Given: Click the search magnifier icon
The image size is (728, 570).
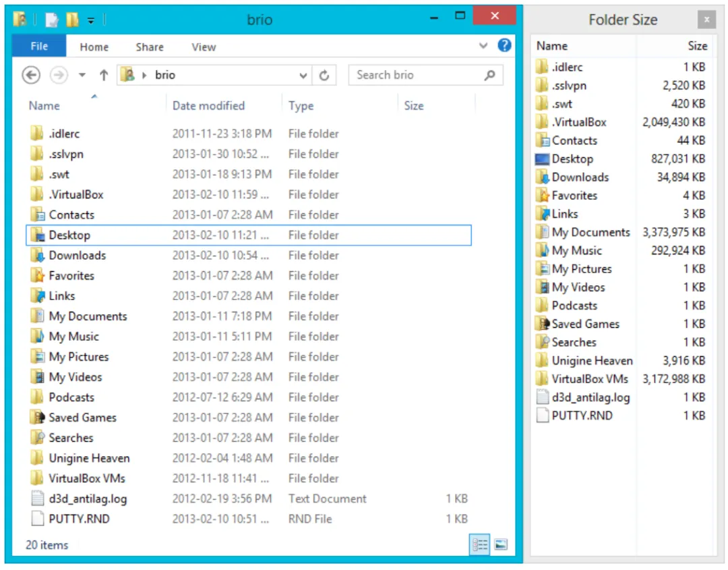Looking at the screenshot, I should tap(489, 75).
